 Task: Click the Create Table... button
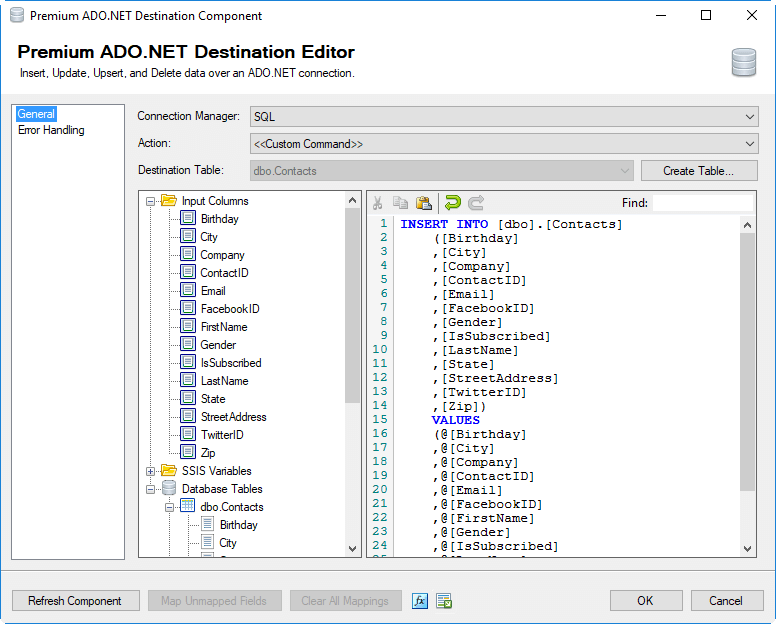pos(699,171)
